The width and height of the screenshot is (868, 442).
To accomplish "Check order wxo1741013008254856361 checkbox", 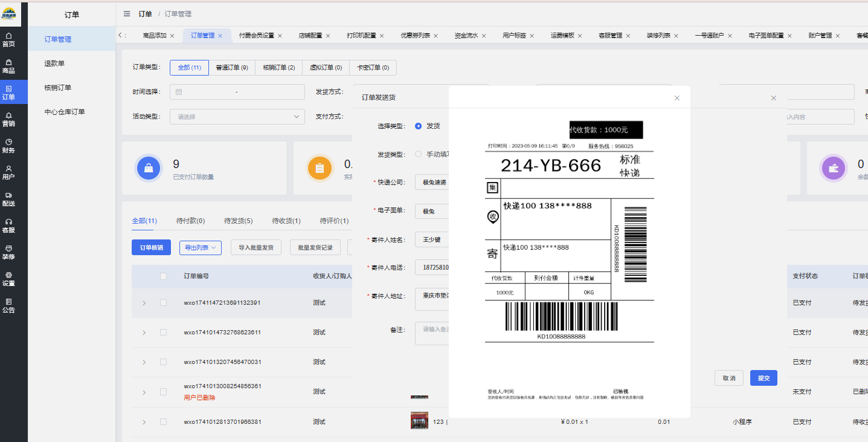I will (163, 392).
